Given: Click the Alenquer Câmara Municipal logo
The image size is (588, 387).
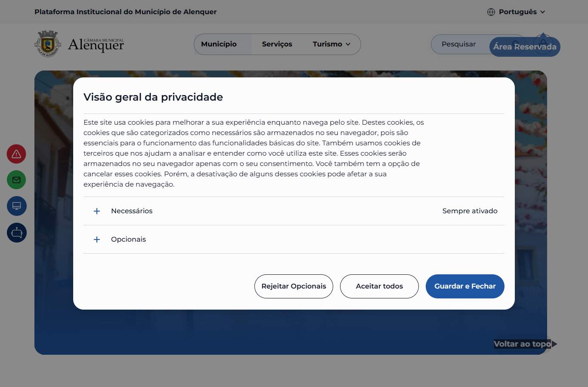Looking at the screenshot, I should pyautogui.click(x=79, y=44).
